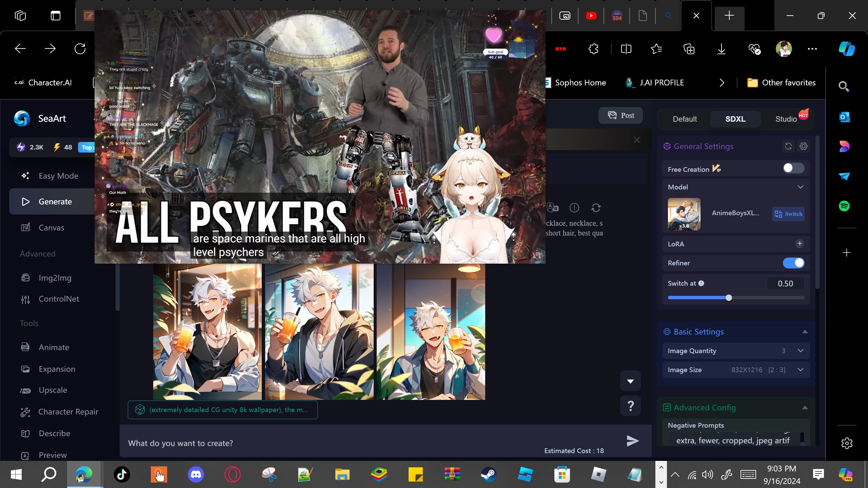Add a LoRA with plus icon
The height and width of the screenshot is (488, 868).
(x=800, y=244)
